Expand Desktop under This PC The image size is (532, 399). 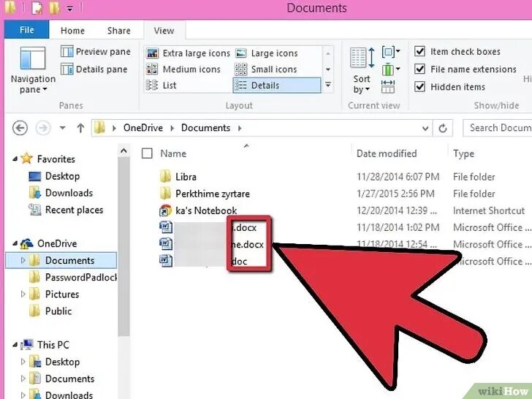[23, 361]
